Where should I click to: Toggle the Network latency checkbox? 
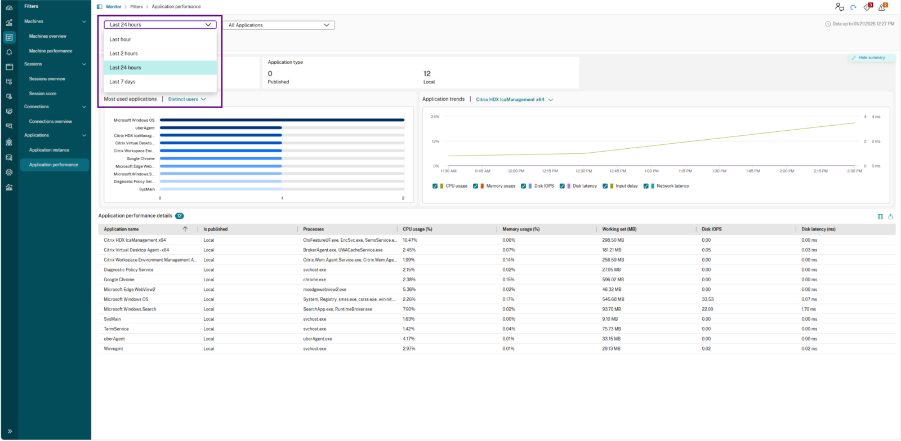(646, 186)
